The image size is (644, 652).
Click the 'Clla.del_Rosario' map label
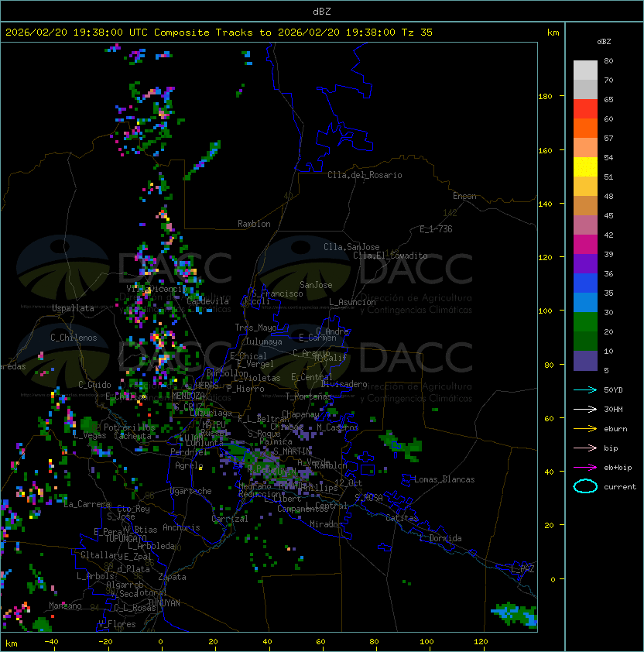365,175
